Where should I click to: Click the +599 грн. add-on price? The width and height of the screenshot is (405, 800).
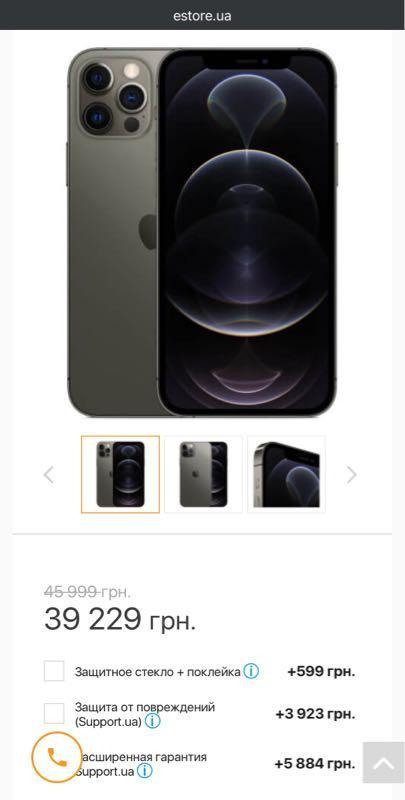[321, 671]
